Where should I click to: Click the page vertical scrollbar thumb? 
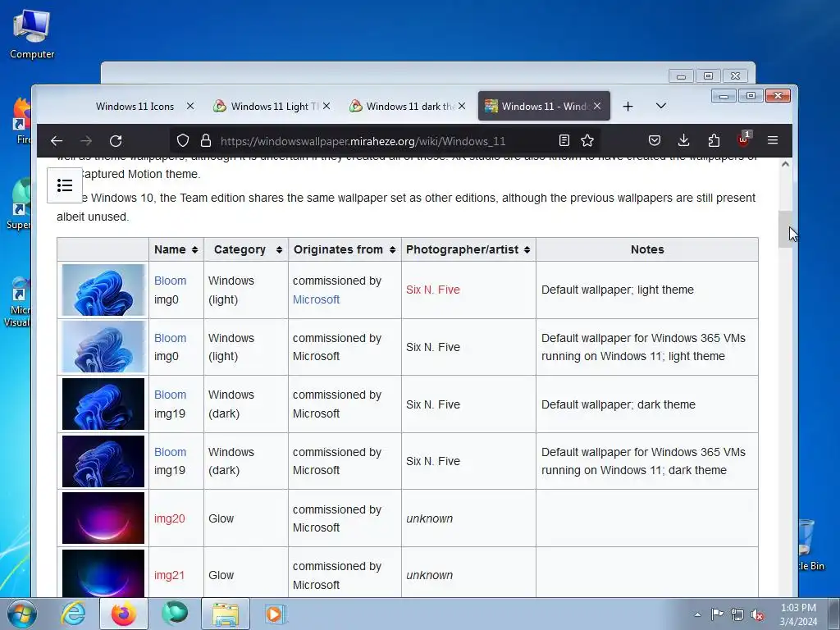coord(785,230)
